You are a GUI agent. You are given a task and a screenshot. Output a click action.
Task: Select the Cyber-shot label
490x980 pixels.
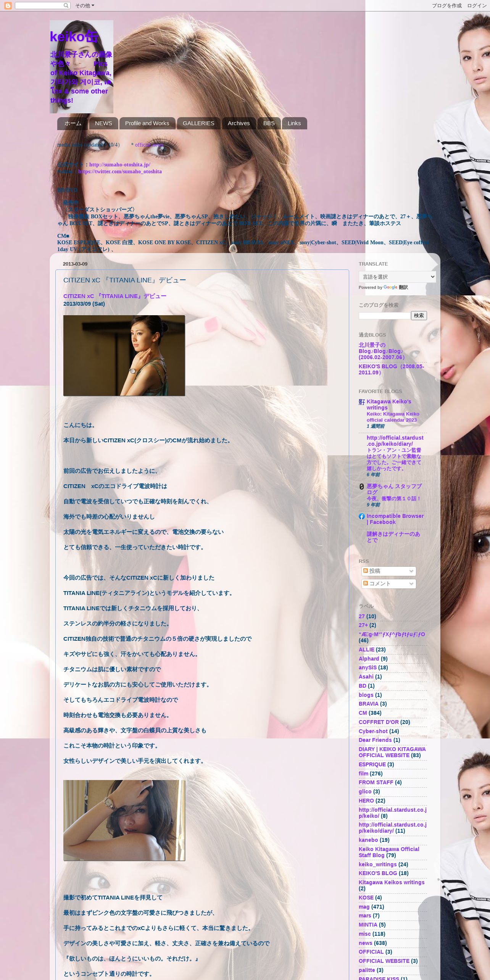(373, 731)
